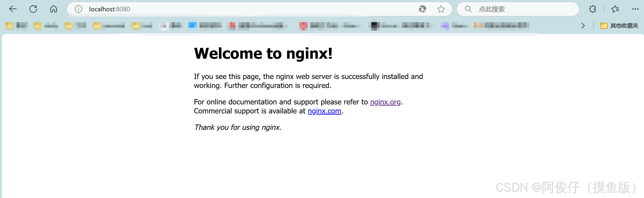Open the favorites list star icon
This screenshot has width=644, height=198.
(x=615, y=9)
